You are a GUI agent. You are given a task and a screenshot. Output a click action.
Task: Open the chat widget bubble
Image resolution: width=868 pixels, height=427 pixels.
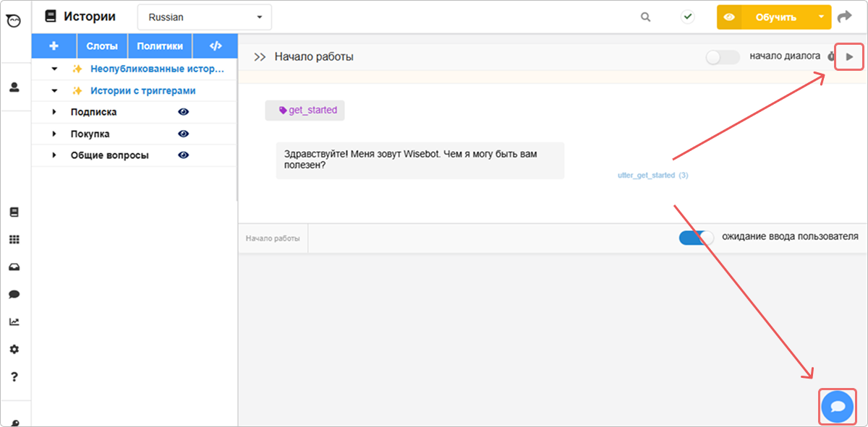[838, 406]
